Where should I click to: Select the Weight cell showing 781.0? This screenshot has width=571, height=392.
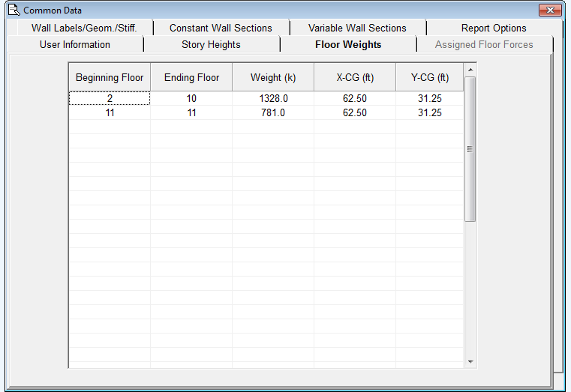pyautogui.click(x=273, y=112)
